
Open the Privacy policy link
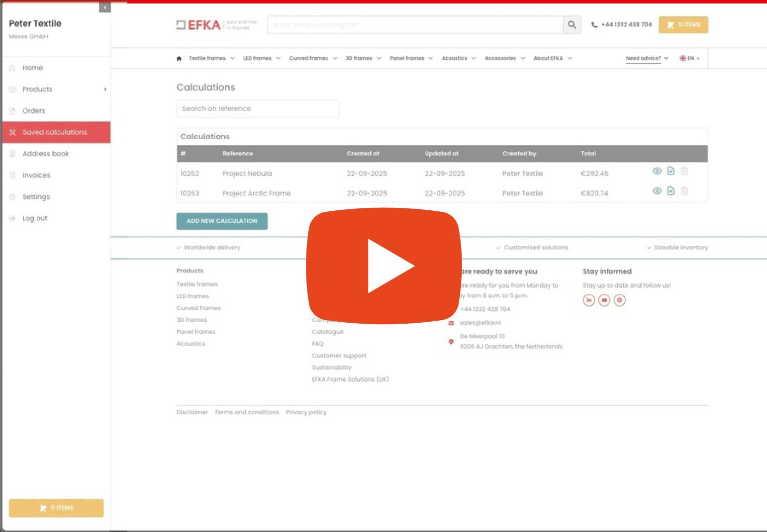(306, 412)
